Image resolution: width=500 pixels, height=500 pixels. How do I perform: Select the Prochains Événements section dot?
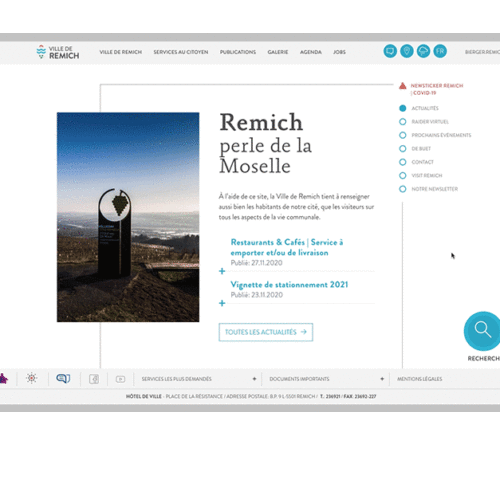click(403, 135)
